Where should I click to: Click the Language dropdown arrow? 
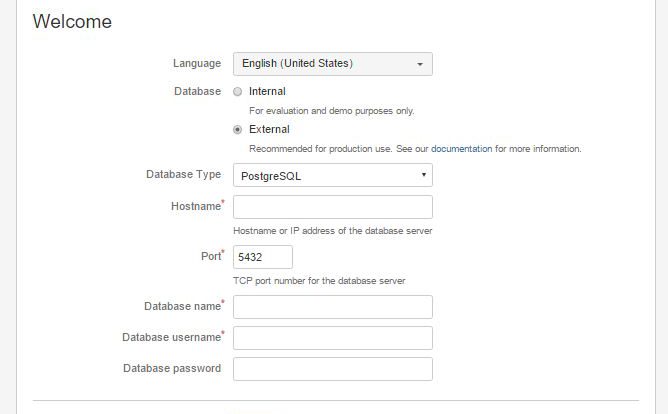(x=420, y=64)
